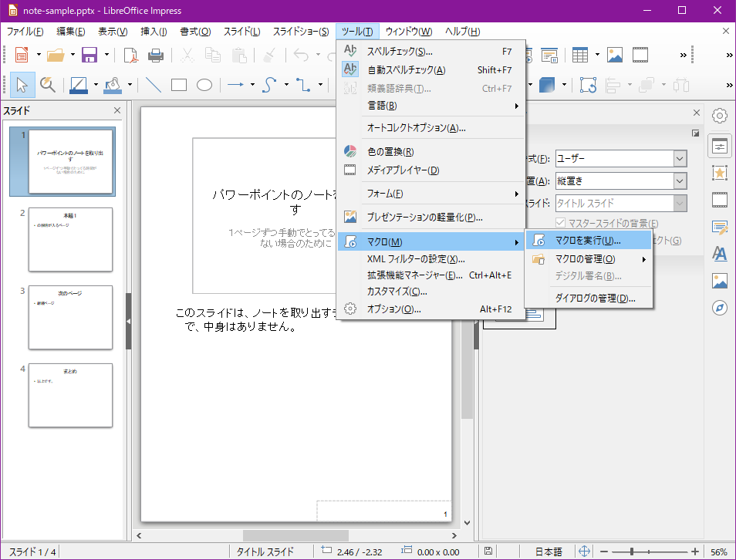The width and height of the screenshot is (736, 560).
Task: Open the Gallery sidebar panel
Action: pyautogui.click(x=720, y=281)
